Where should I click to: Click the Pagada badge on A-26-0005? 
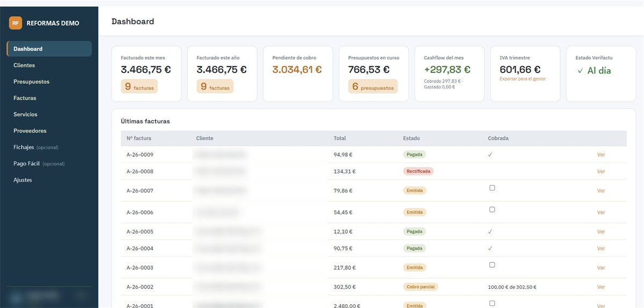(415, 232)
